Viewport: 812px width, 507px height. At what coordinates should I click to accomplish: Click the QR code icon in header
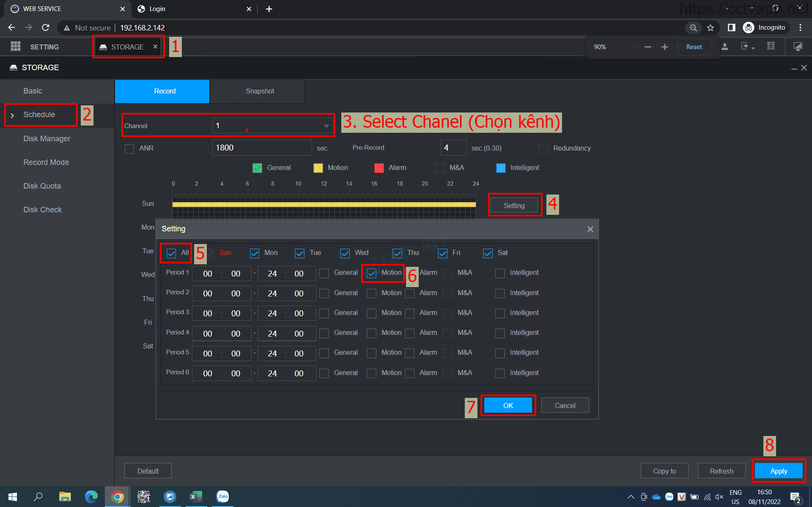771,46
